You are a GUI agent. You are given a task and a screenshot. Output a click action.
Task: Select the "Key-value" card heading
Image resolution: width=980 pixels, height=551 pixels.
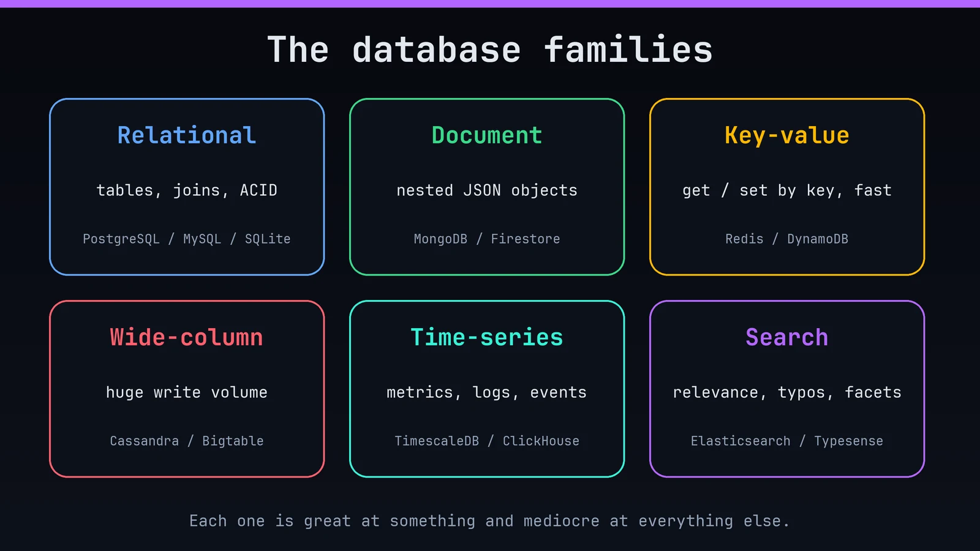click(x=787, y=135)
